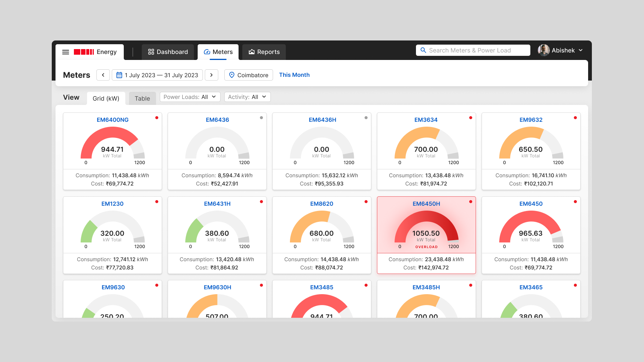Toggle the gray status dot on EM6436
Image resolution: width=644 pixels, height=362 pixels.
point(261,118)
